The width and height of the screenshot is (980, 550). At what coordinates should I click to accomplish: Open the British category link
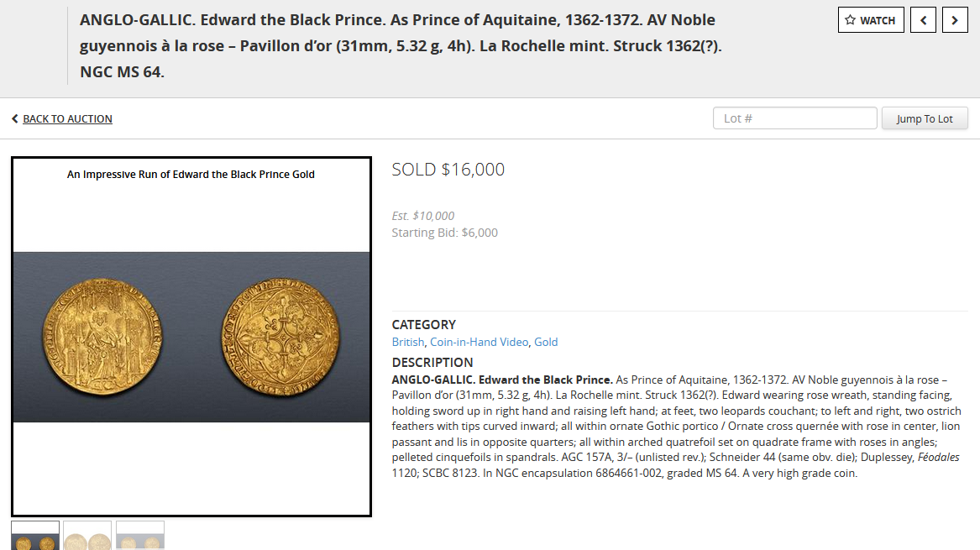[407, 342]
